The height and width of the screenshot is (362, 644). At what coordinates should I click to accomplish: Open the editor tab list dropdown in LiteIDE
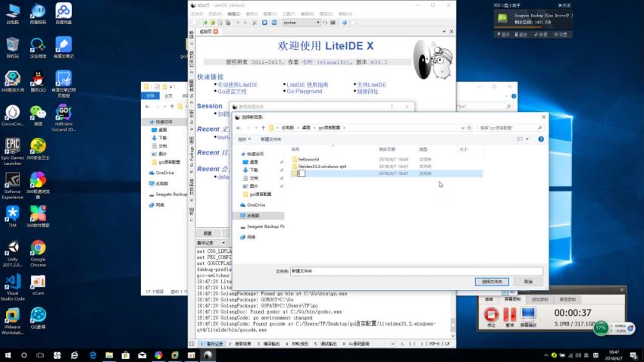pyautogui.click(x=444, y=32)
